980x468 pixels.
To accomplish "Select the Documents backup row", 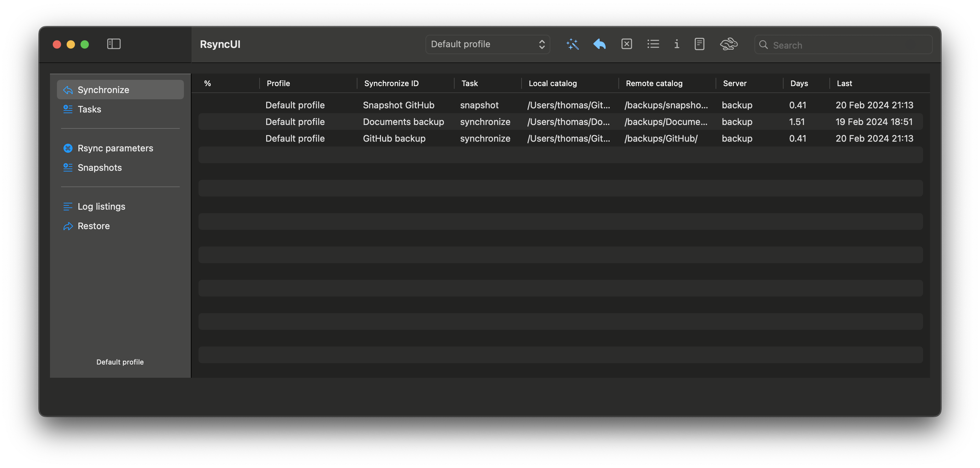I will pos(403,122).
